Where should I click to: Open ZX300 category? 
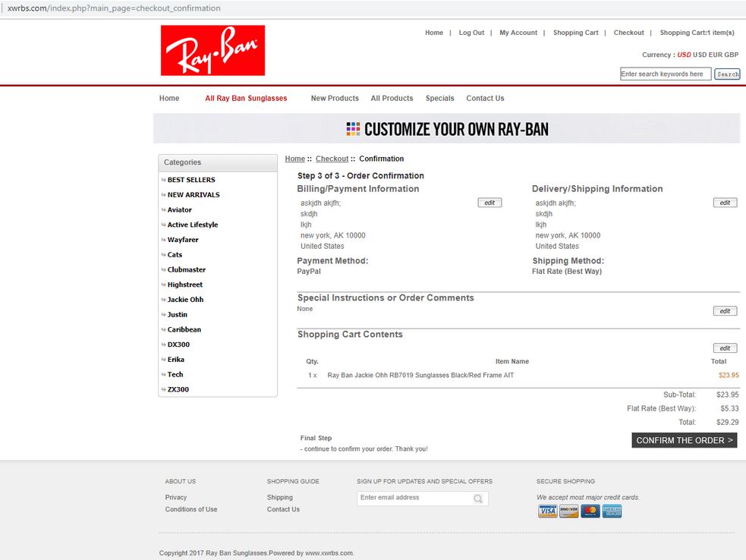(x=178, y=390)
